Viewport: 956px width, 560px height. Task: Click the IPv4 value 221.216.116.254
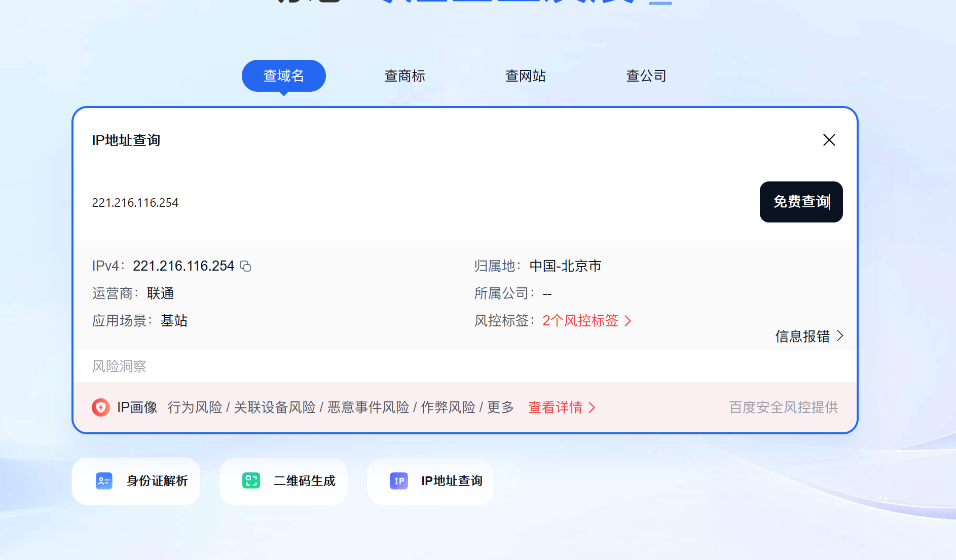183,266
